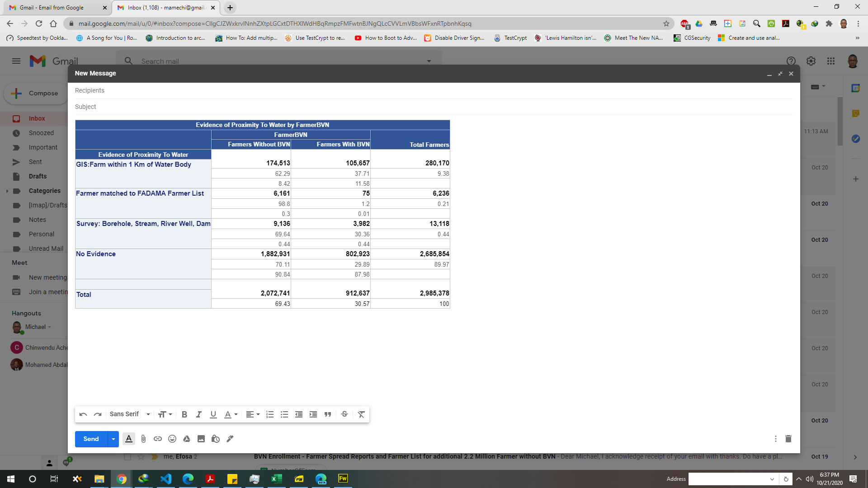Click the insert signature pen icon
Viewport: 868px width, 488px height.
click(x=230, y=439)
